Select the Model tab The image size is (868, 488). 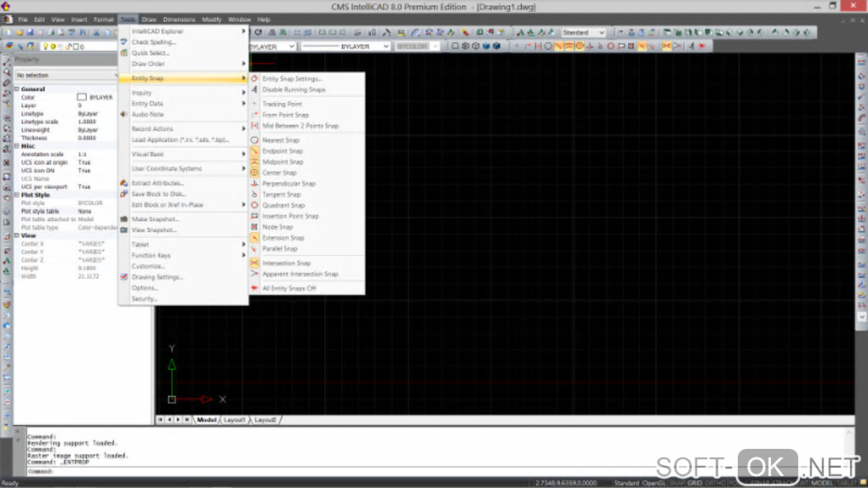tap(207, 420)
